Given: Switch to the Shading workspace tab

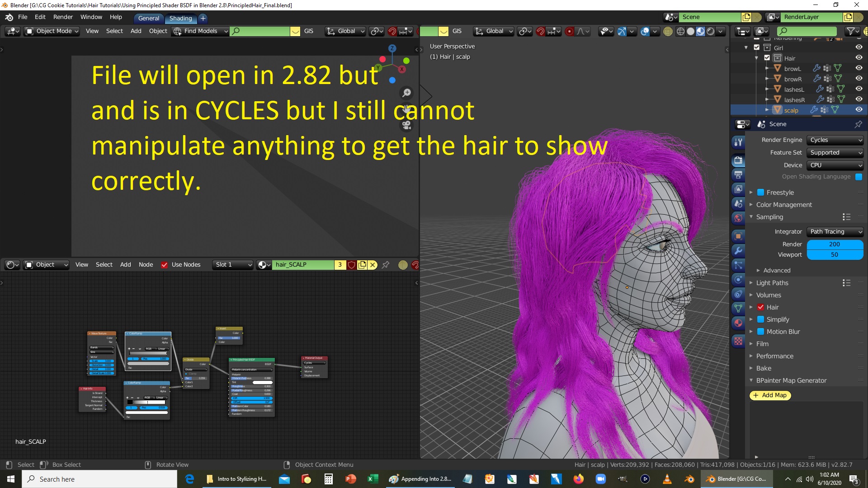Looking at the screenshot, I should pos(180,18).
